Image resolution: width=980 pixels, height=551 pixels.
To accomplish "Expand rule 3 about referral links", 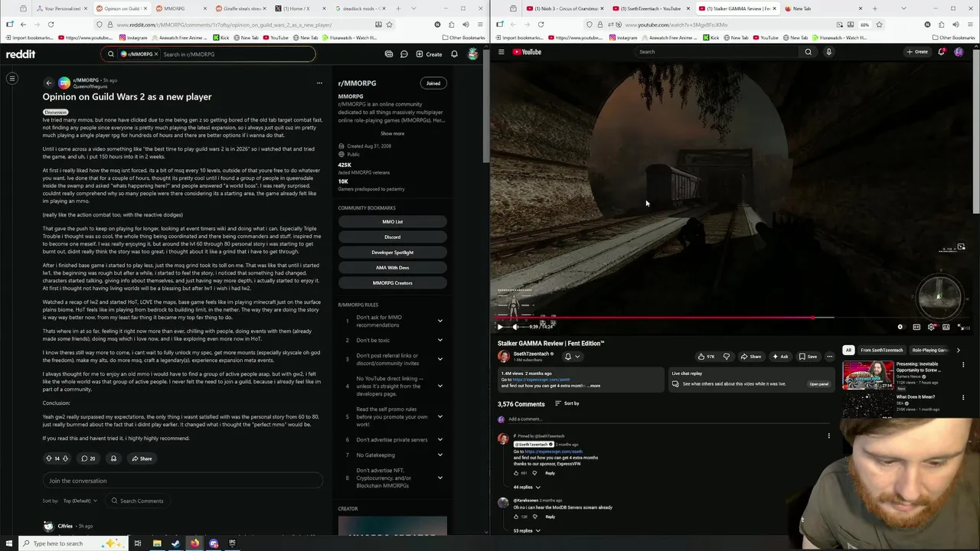I will tap(439, 359).
